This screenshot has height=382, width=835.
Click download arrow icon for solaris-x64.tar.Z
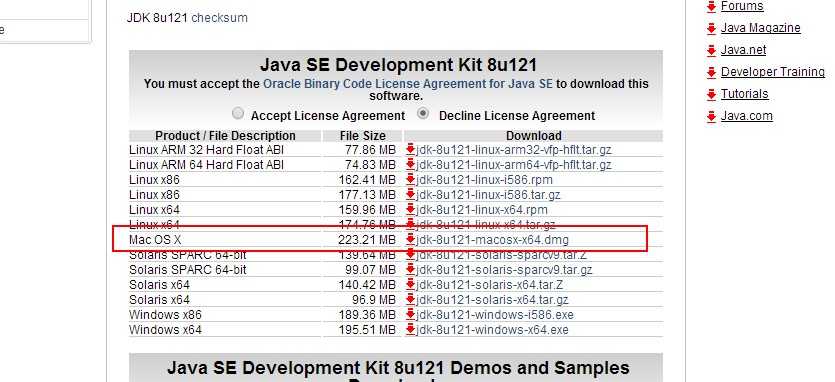click(x=410, y=285)
